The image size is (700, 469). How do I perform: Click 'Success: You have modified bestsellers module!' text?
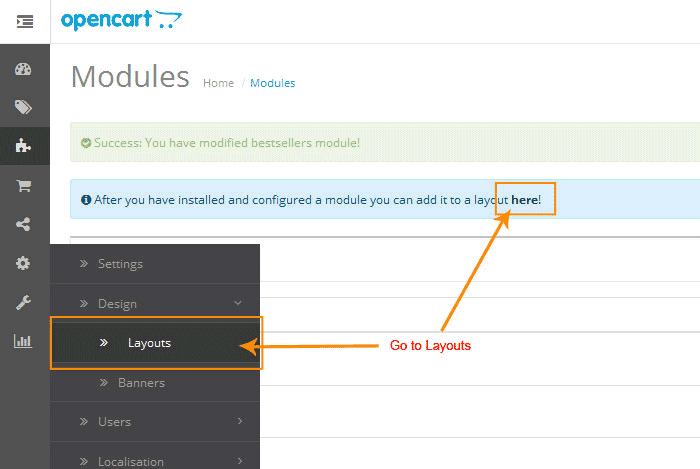[x=227, y=143]
